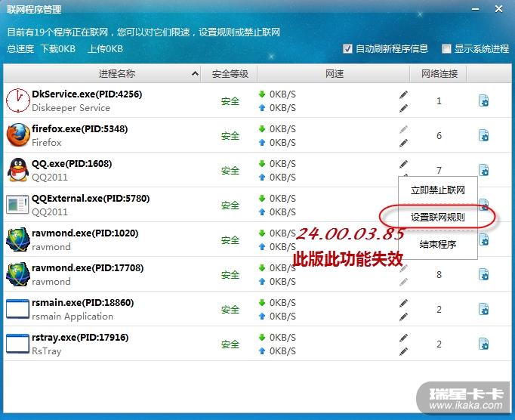Edit download speed limit for ravmond.exe PID:17708
This screenshot has width=515, height=420.
pos(404,268)
